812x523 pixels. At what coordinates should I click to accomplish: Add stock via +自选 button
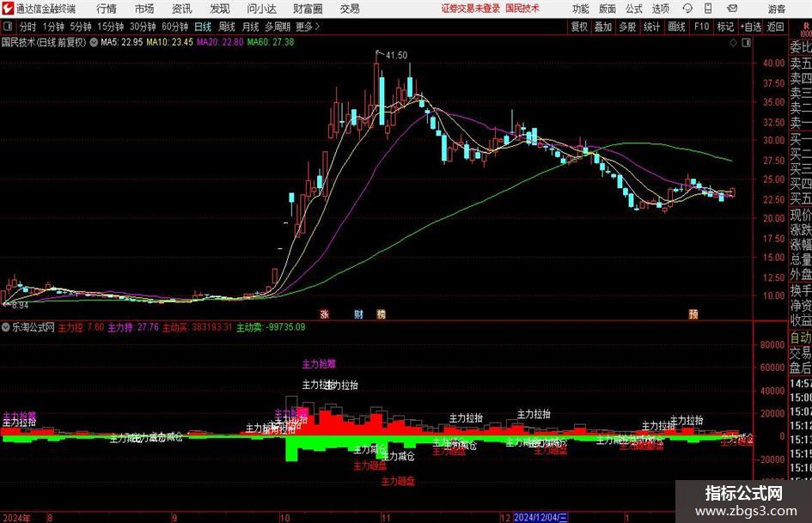tap(751, 27)
